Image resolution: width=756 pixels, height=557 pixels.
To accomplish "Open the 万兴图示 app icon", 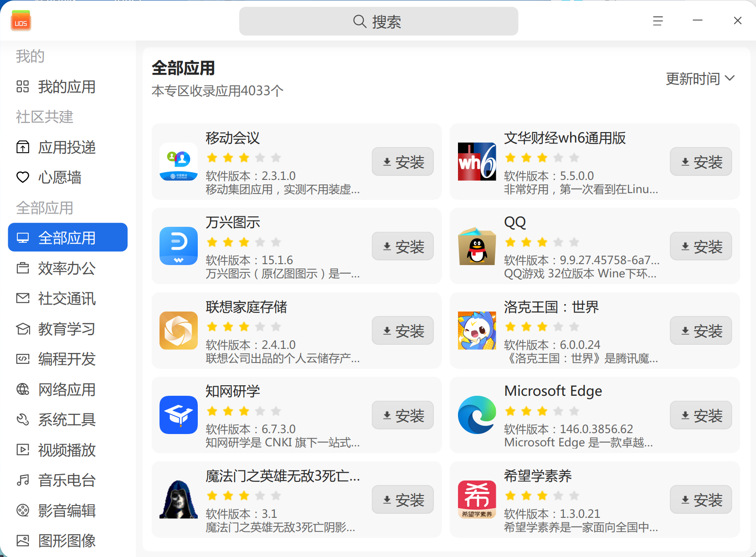I will pos(179,246).
